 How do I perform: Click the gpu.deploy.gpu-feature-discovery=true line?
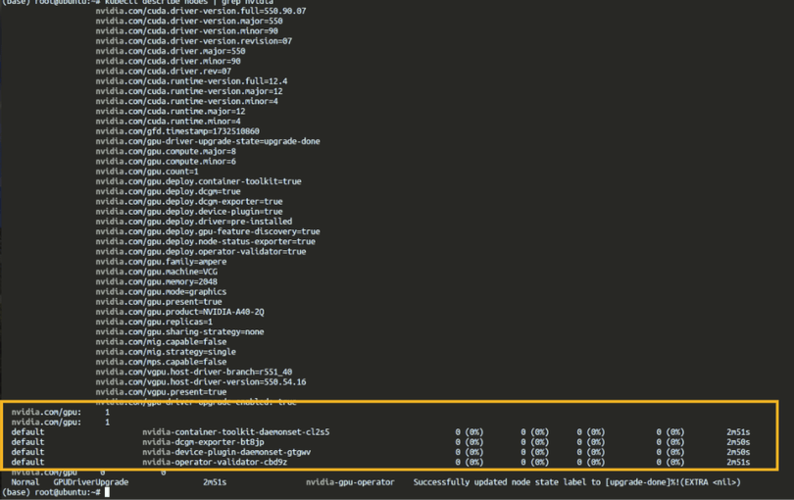pyautogui.click(x=208, y=232)
